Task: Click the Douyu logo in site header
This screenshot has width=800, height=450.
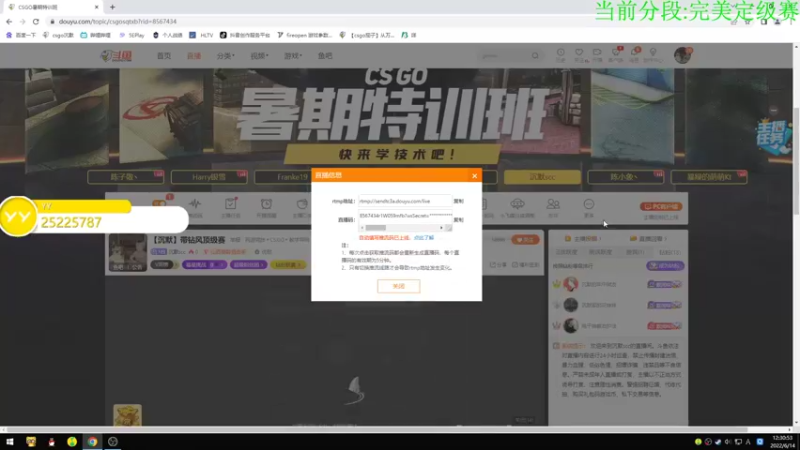Action: 116,56
